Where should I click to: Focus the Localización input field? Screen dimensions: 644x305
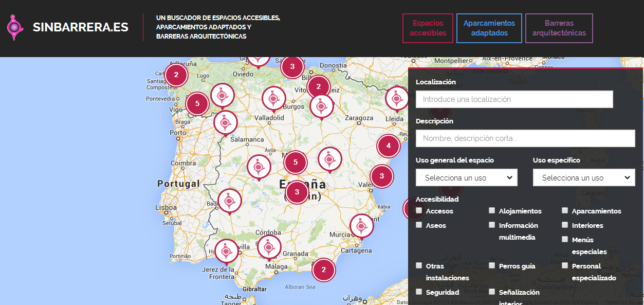pos(514,99)
